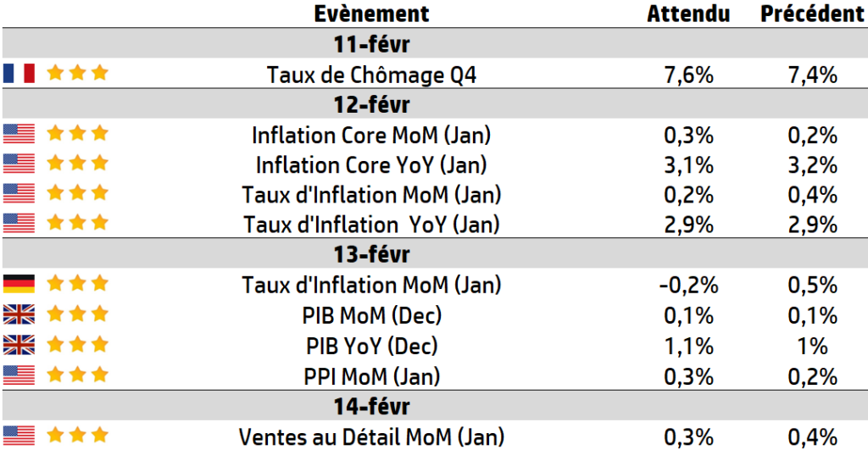Click the star rating on German inflation row
868x450 pixels.
(x=77, y=283)
